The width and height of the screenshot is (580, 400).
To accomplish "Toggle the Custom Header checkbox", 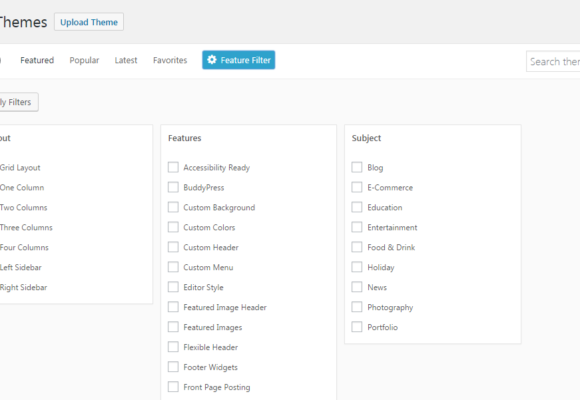I will tap(173, 247).
